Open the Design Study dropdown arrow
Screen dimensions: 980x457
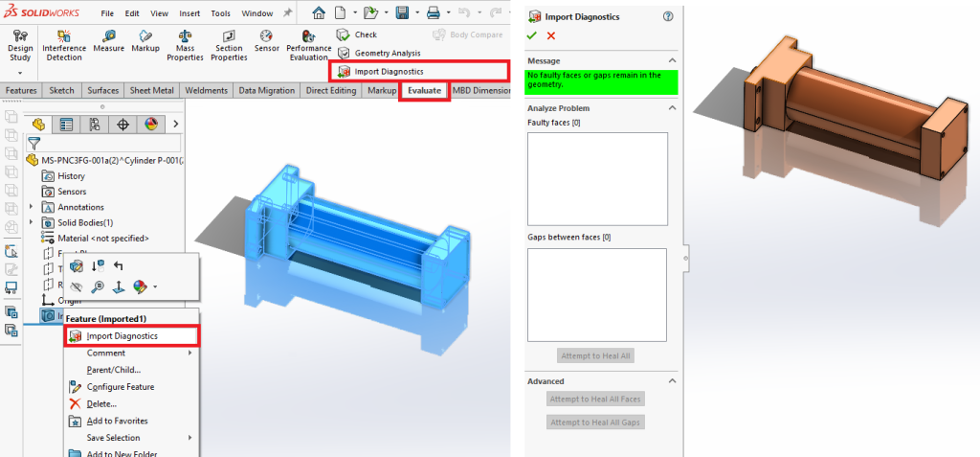[19, 71]
